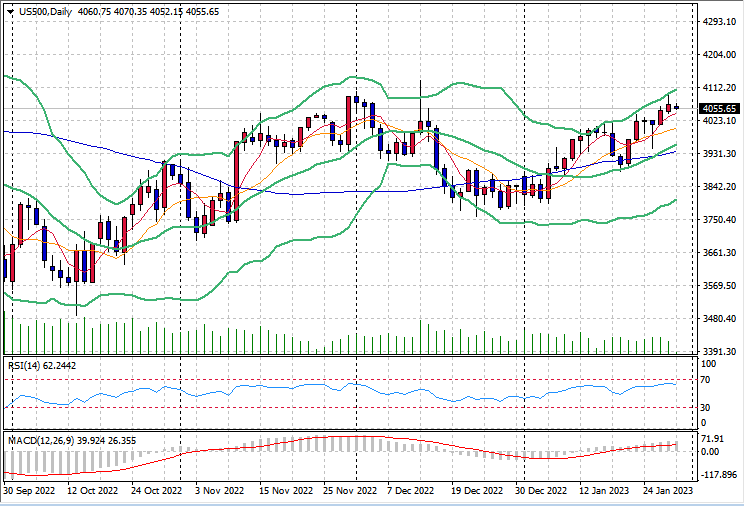Click the current price tag 4055.65
The width and height of the screenshot is (744, 506).
719,108
